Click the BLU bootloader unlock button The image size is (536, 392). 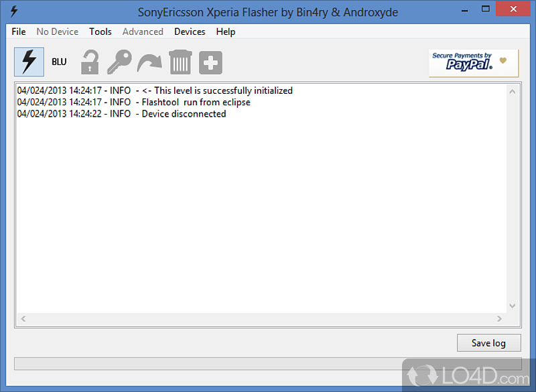click(x=59, y=62)
